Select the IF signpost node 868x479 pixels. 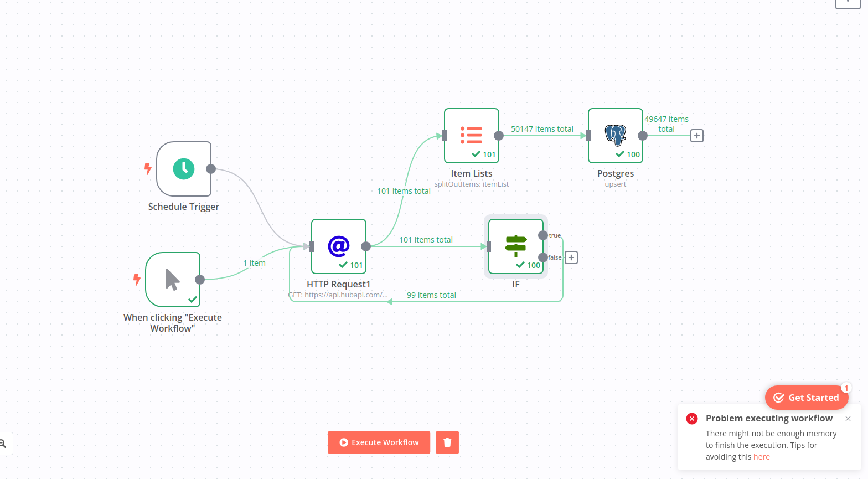[516, 246]
